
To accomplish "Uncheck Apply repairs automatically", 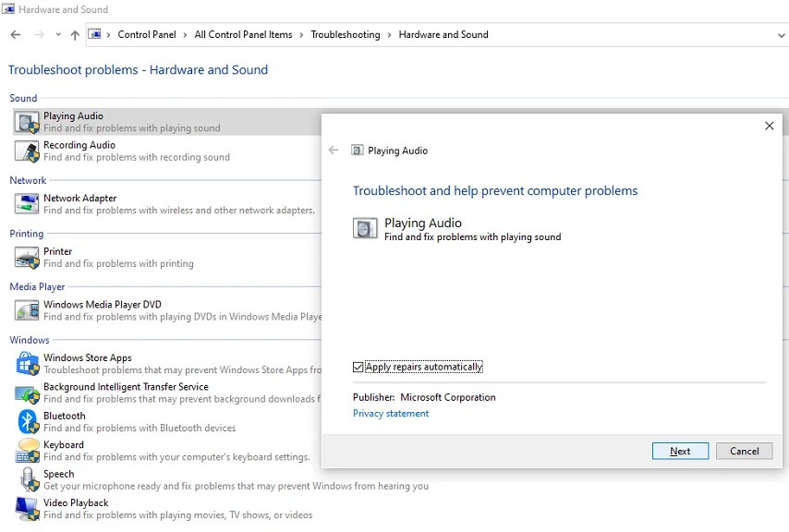I will tap(358, 367).
